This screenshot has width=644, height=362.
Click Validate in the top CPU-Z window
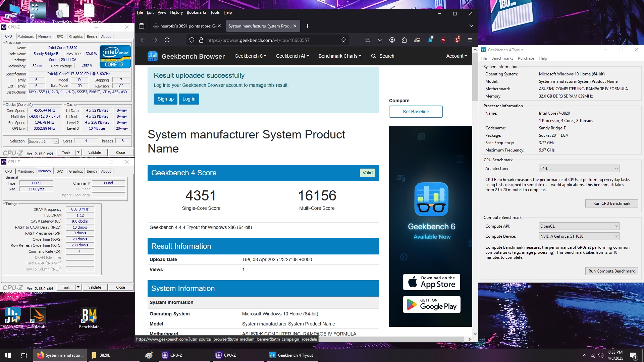95,153
